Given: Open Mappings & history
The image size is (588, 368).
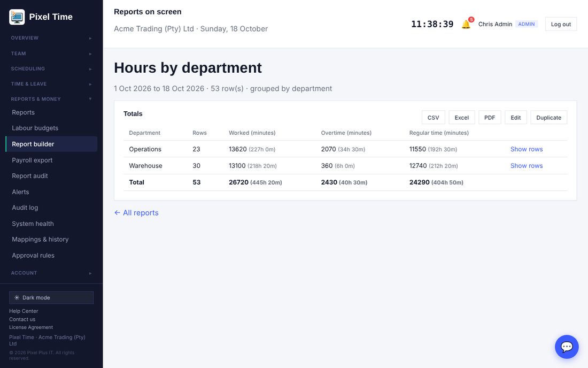Looking at the screenshot, I should coord(51,239).
